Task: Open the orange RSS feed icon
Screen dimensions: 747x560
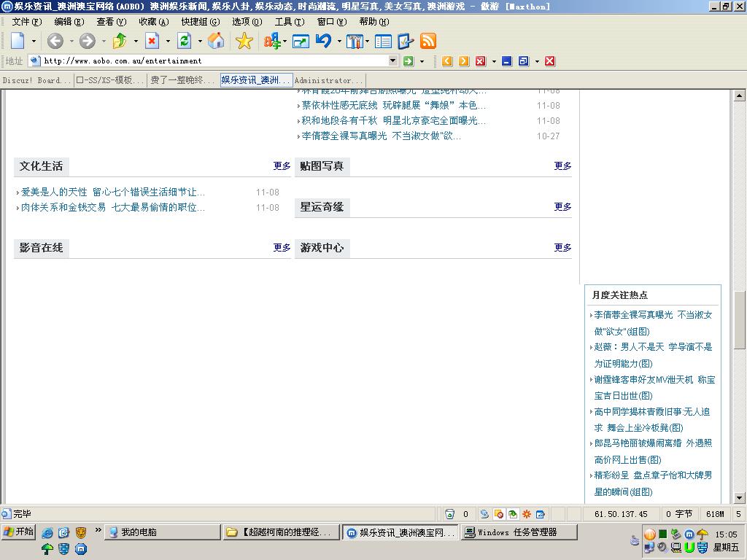Action: coord(427,42)
